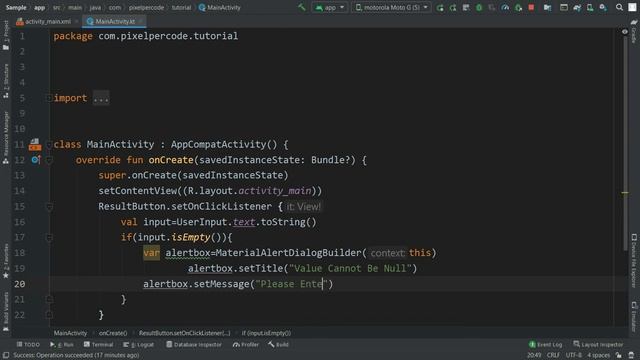Click the override gutter icon on line 12
640x360 pixels.
point(36,160)
